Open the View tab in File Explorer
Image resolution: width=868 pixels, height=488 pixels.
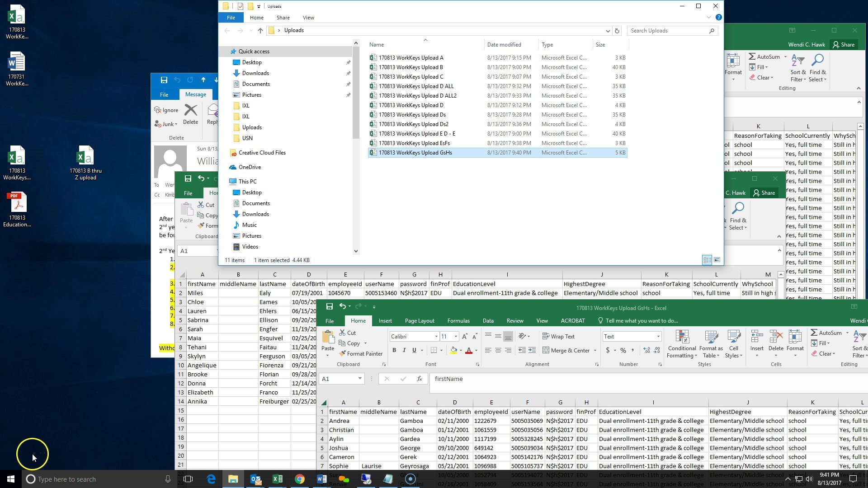coord(308,18)
